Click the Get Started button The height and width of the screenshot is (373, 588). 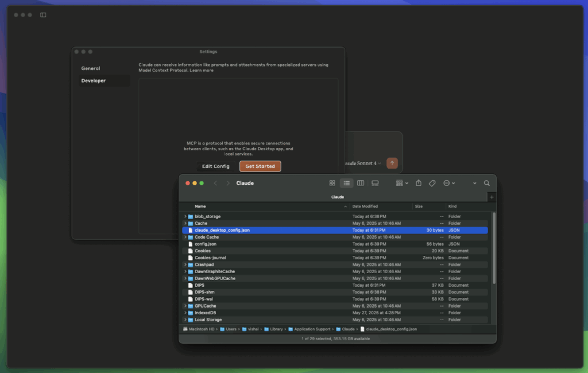pos(260,166)
